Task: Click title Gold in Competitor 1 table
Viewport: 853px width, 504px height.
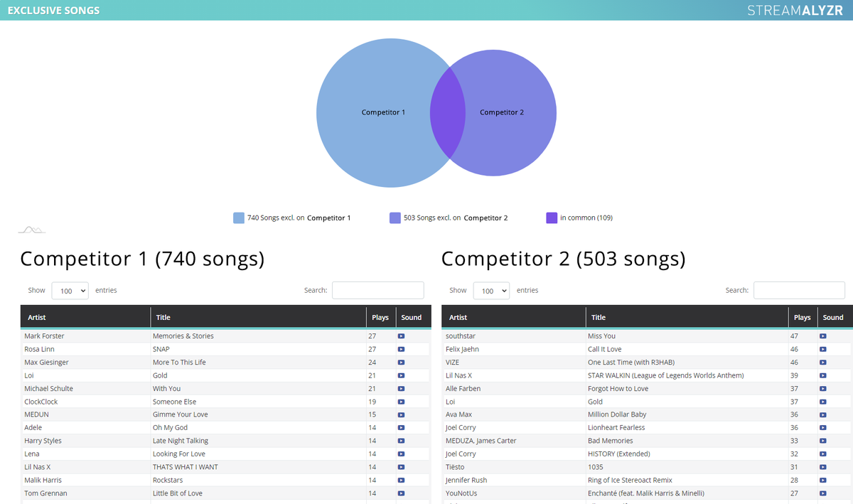Action: [x=160, y=375]
